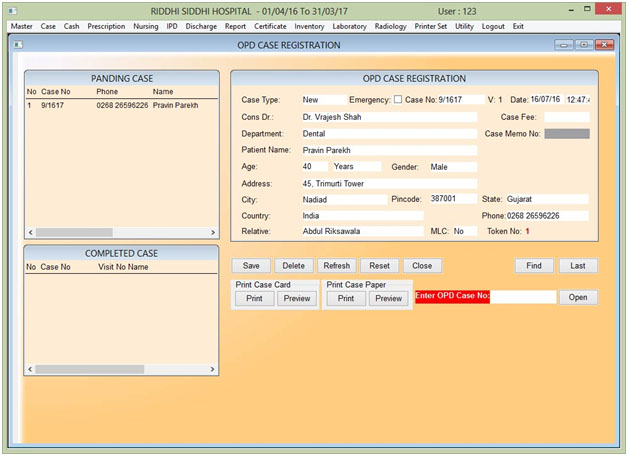Tick the Emergency checkbox

coord(398,100)
